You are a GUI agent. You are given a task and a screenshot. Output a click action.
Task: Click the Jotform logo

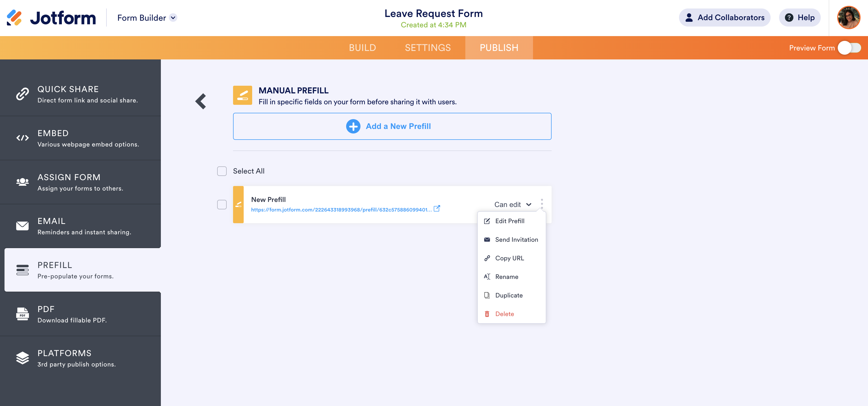[x=51, y=18]
